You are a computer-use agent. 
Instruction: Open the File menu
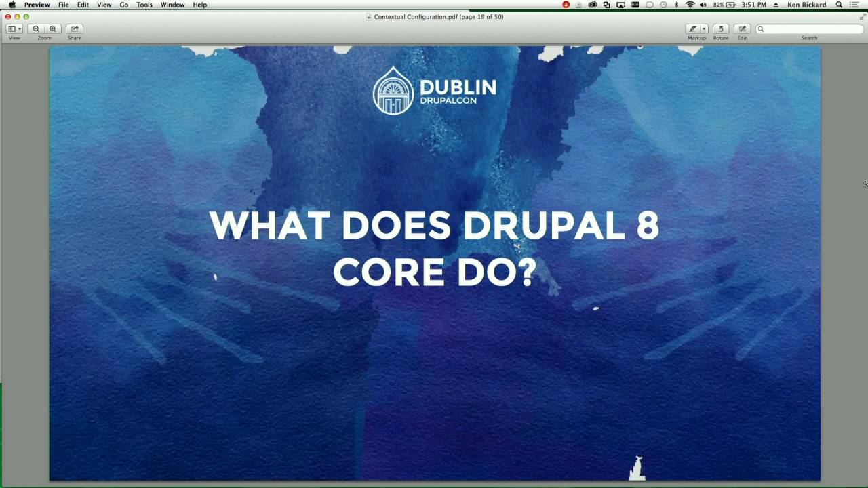pos(63,5)
